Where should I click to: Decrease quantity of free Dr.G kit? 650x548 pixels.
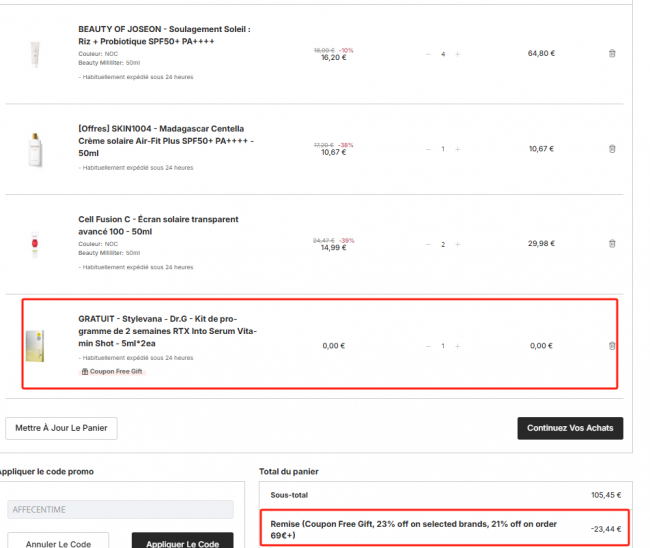point(428,346)
